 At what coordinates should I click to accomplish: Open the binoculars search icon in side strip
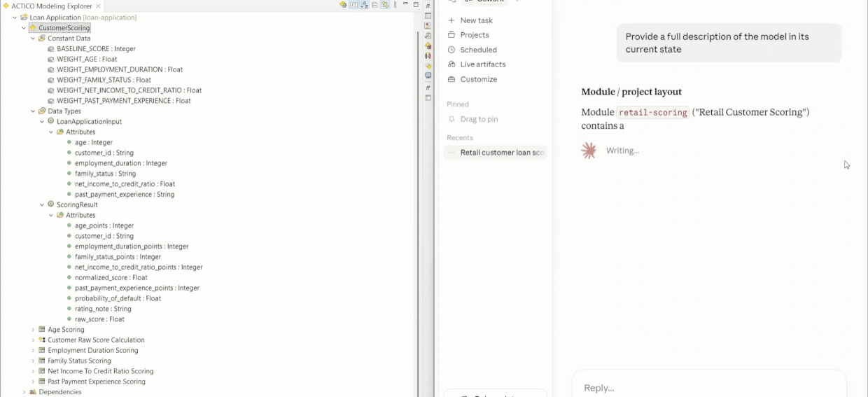click(428, 55)
